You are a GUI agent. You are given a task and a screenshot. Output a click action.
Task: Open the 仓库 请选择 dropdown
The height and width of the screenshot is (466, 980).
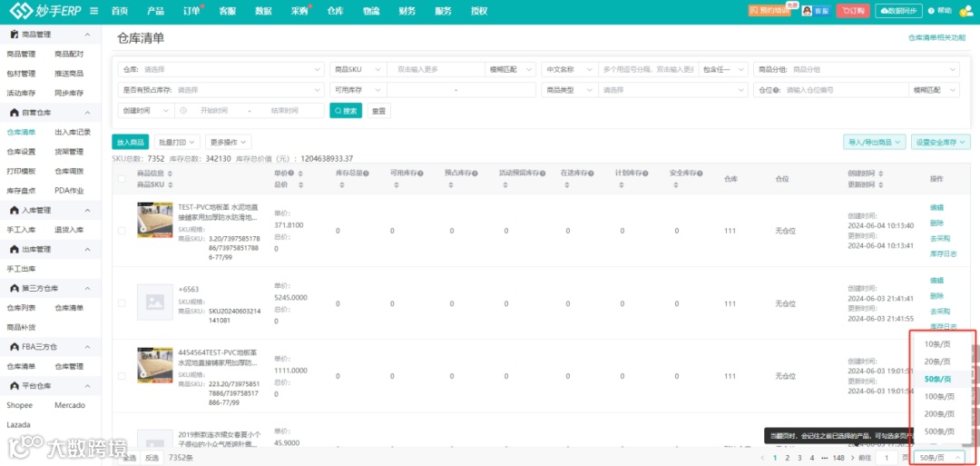click(221, 69)
